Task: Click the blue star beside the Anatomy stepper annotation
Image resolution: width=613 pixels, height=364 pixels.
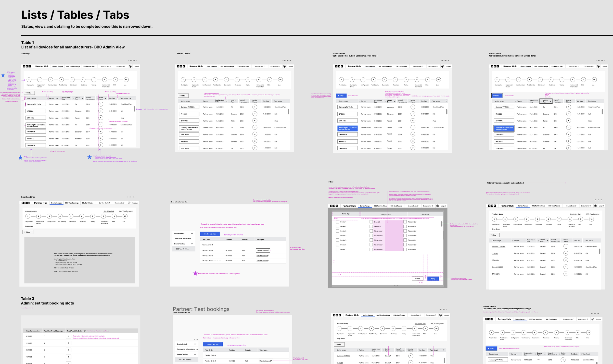Action: point(3,75)
